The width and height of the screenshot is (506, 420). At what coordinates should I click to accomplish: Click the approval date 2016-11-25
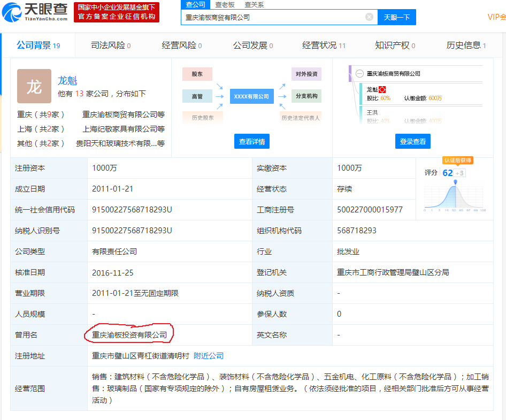(x=113, y=272)
